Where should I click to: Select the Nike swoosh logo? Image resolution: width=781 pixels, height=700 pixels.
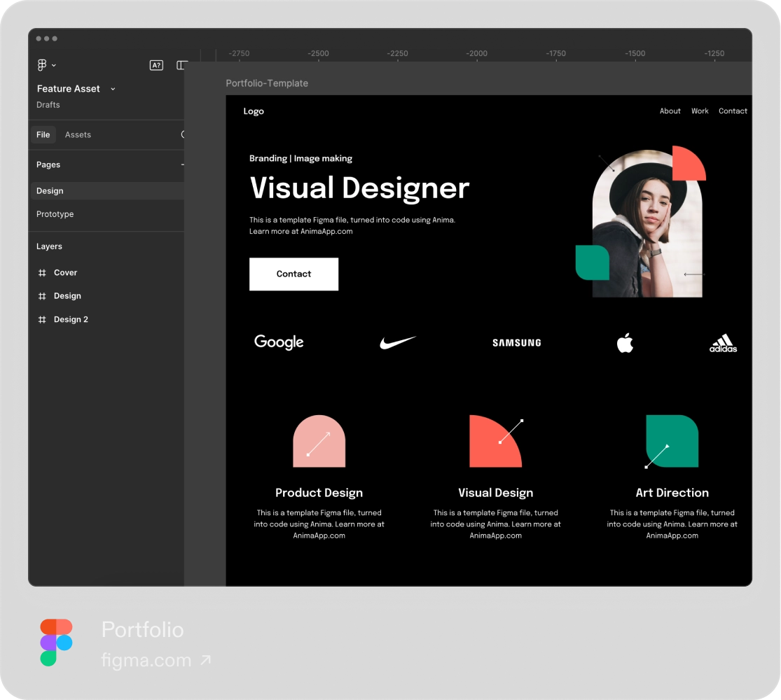pos(397,342)
